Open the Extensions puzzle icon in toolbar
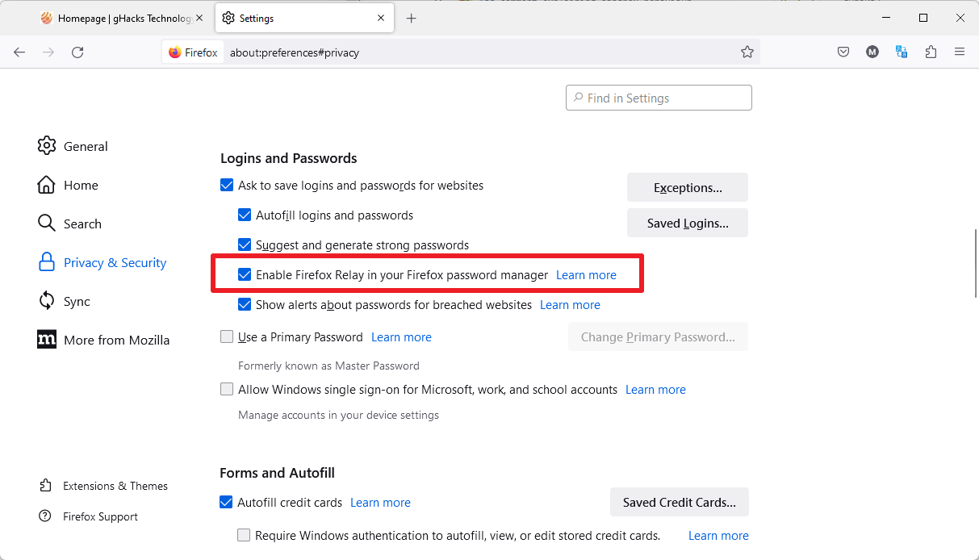Image resolution: width=979 pixels, height=560 pixels. pos(931,52)
